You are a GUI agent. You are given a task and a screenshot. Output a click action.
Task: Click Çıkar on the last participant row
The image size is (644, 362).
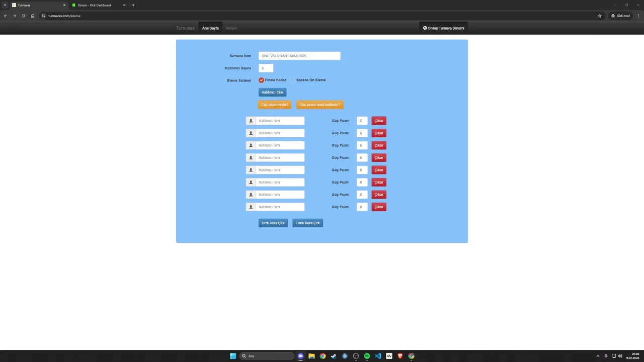click(x=379, y=207)
